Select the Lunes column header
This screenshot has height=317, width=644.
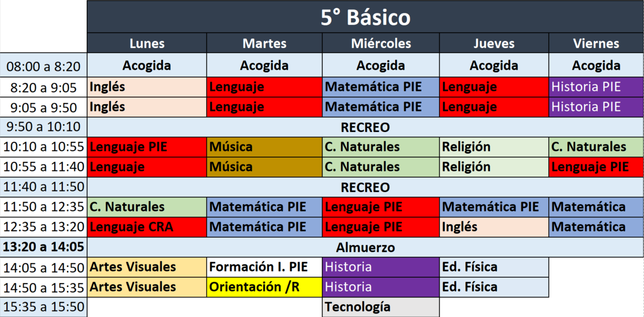coord(147,43)
